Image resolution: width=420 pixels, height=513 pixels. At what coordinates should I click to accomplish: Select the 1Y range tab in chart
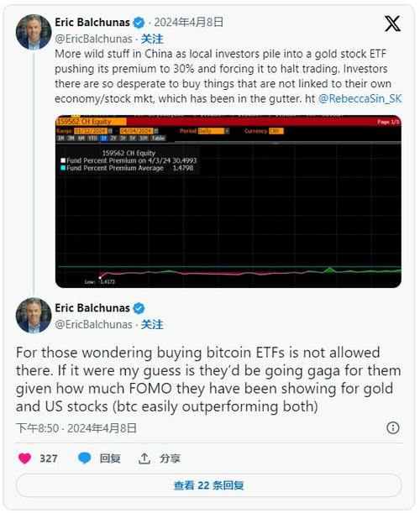tap(104, 139)
